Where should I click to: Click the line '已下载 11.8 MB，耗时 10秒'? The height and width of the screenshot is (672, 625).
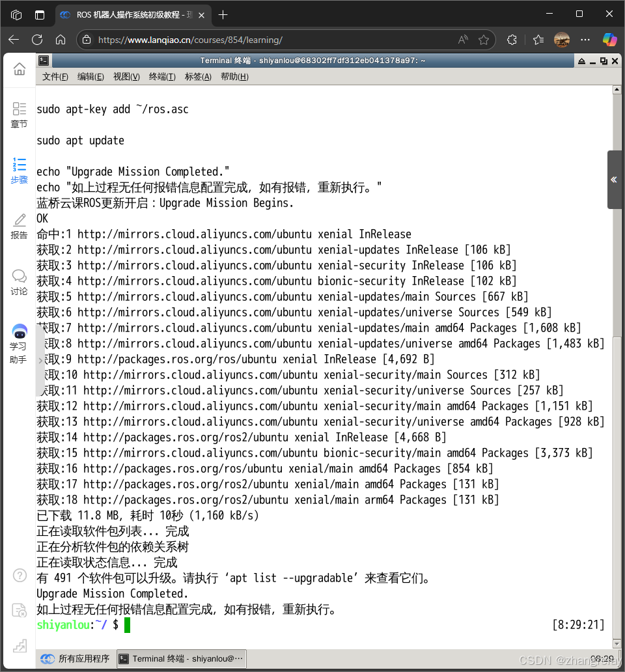click(148, 516)
